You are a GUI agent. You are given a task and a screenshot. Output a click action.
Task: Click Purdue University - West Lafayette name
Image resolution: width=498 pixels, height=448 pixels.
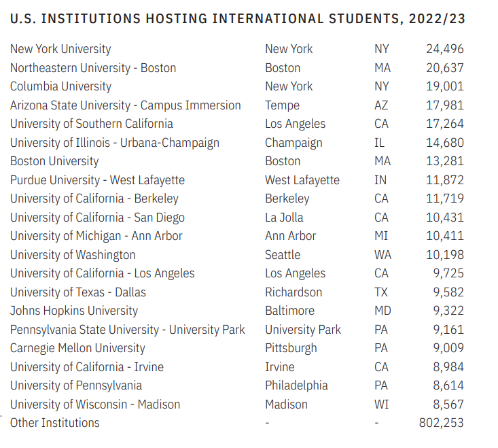[97, 180]
